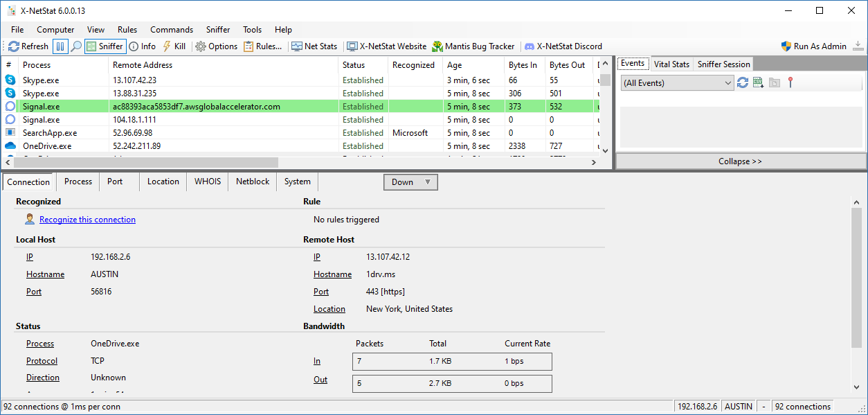The height and width of the screenshot is (415, 868).
Task: Open Rules... from the toolbar
Action: 263,46
